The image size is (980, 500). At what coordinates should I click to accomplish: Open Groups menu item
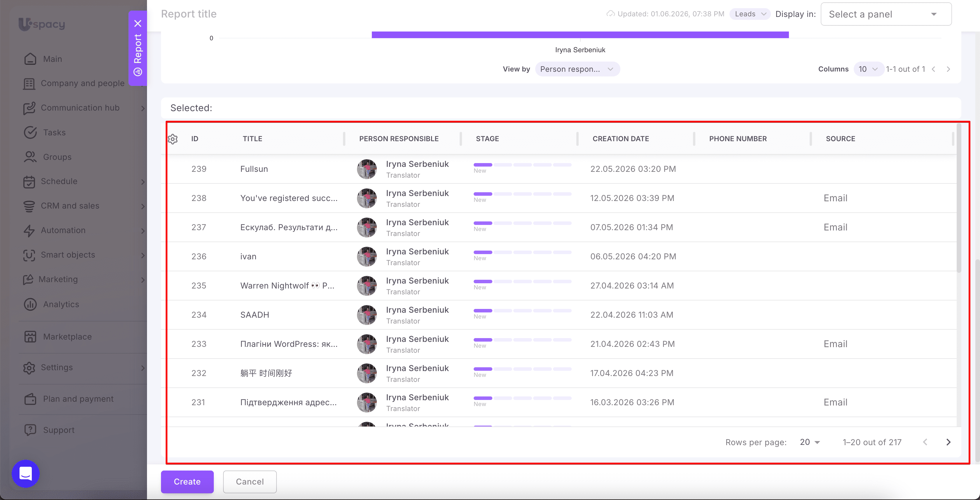coord(57,157)
